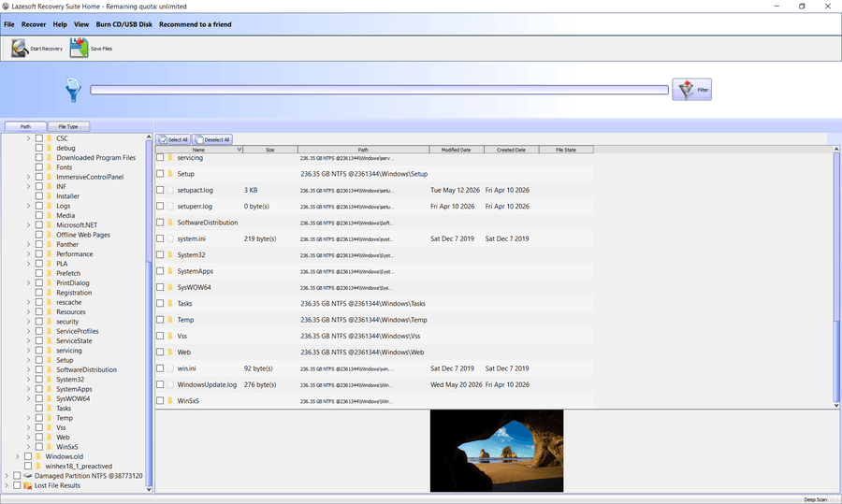842x504 pixels.
Task: Click the Lazesoft application icon in title bar
Action: tap(6, 7)
